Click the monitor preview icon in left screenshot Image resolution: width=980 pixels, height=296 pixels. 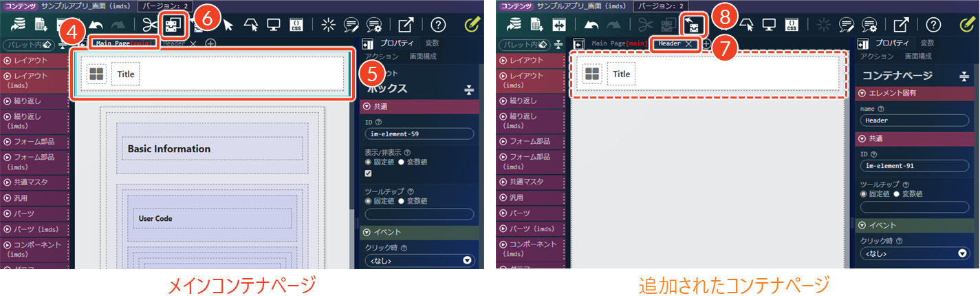274,25
